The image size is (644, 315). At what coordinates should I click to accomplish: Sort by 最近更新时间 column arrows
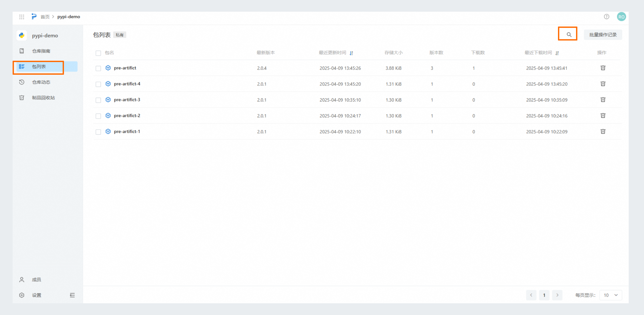(351, 53)
